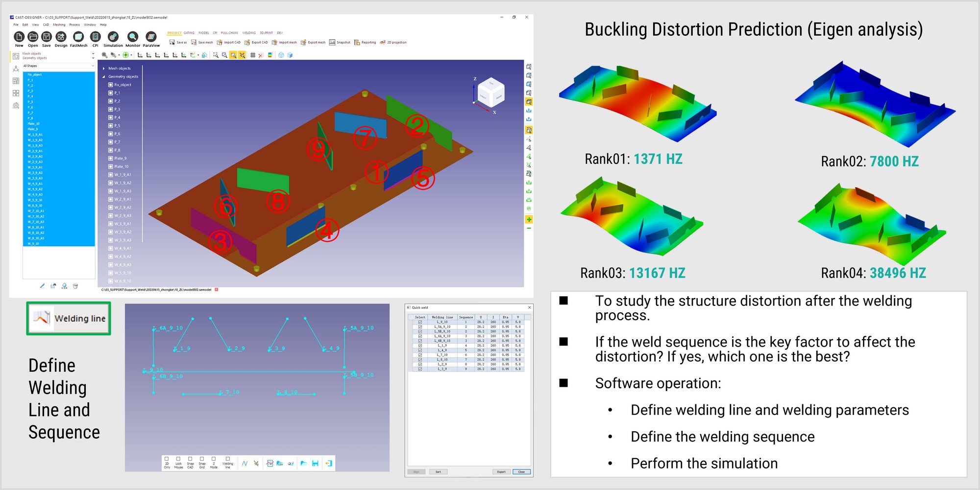Click the Export button in Quick weld
This screenshot has height=490, width=980.
(501, 472)
